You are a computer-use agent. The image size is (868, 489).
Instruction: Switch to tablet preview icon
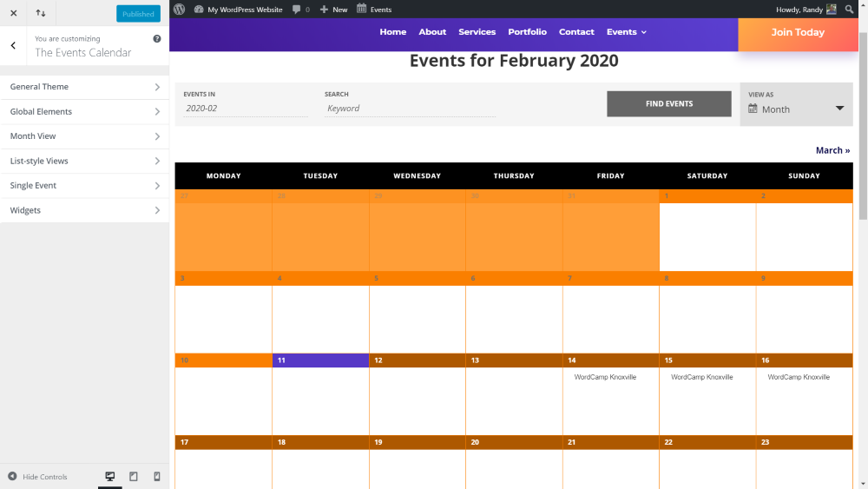pos(134,476)
